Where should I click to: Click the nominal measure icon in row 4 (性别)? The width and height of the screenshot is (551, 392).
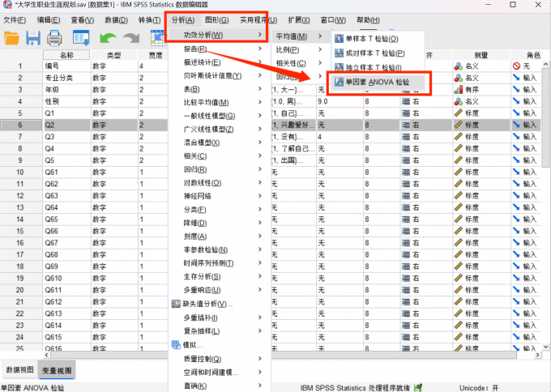coord(459,101)
